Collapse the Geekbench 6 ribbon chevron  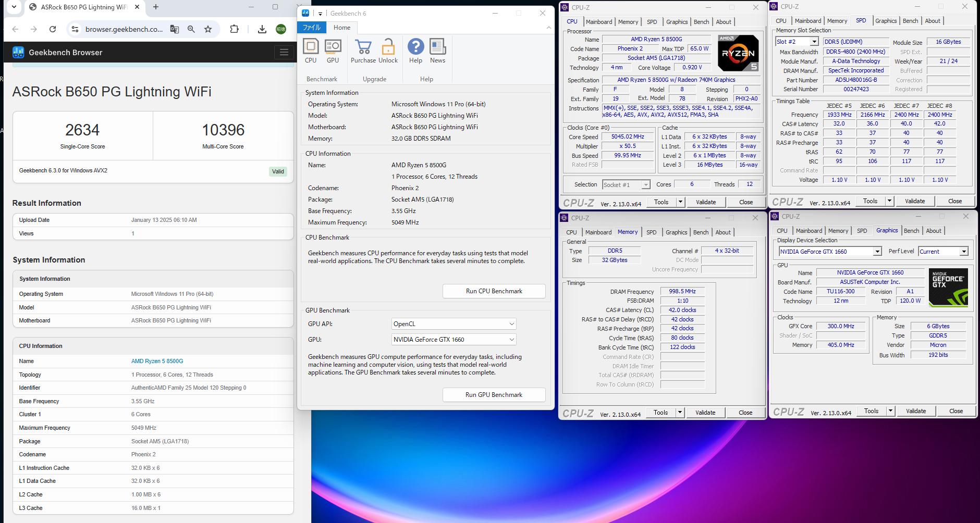pos(549,28)
